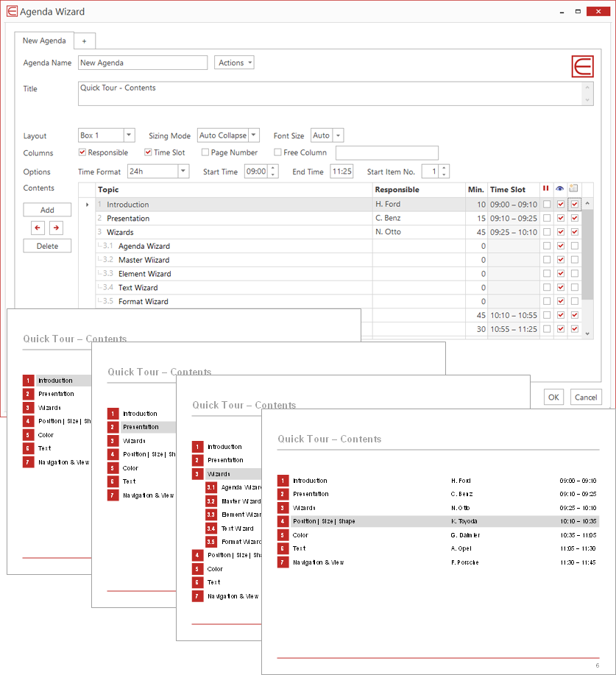The width and height of the screenshot is (616, 675).
Task: Switch to the New Agenda tab
Action: 44,41
